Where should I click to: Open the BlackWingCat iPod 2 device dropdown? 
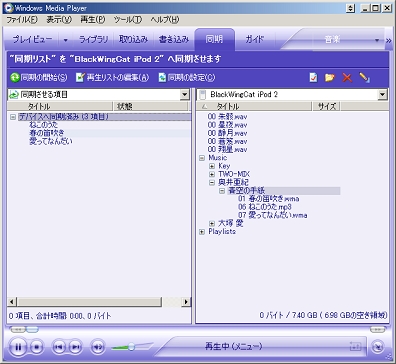pyautogui.click(x=383, y=95)
